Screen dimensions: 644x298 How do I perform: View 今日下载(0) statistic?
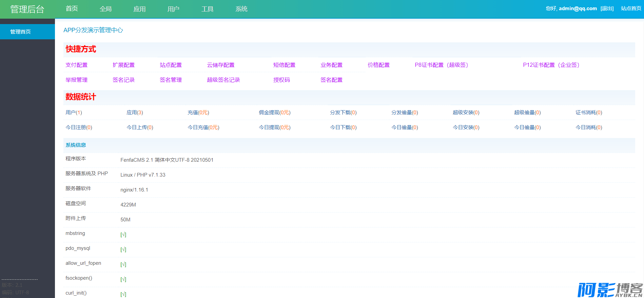(x=344, y=127)
